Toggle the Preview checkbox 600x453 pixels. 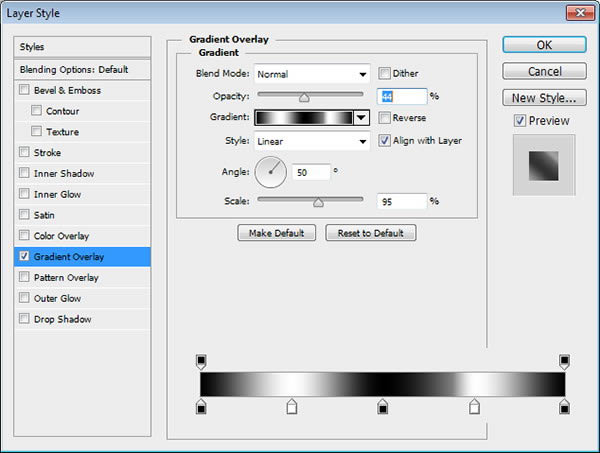pyautogui.click(x=520, y=121)
